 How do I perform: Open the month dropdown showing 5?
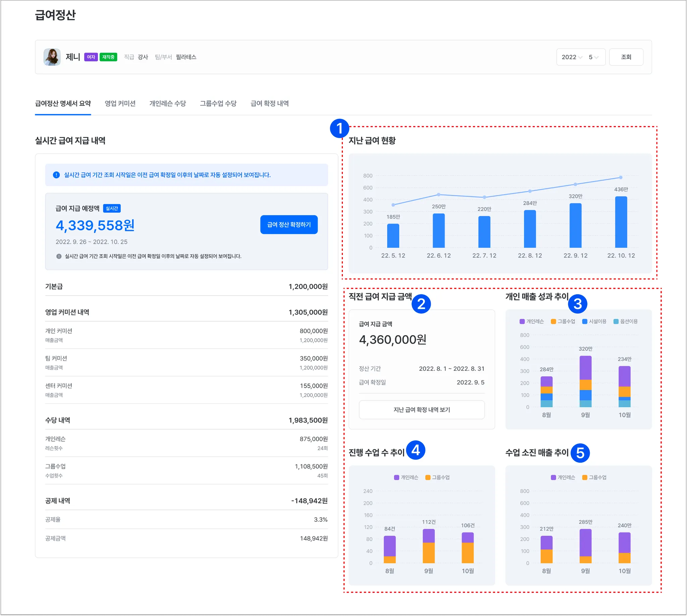click(594, 57)
